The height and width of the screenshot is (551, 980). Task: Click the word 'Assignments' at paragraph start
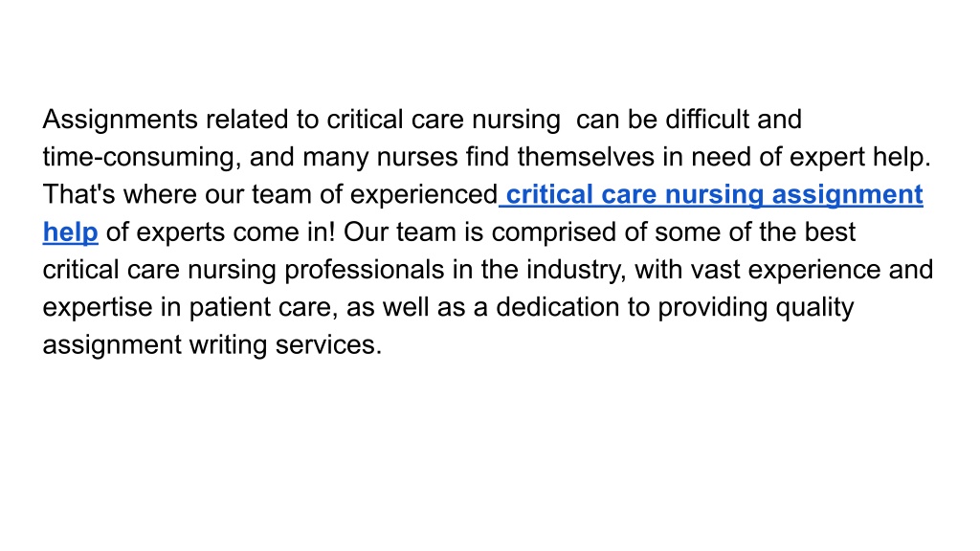point(120,120)
